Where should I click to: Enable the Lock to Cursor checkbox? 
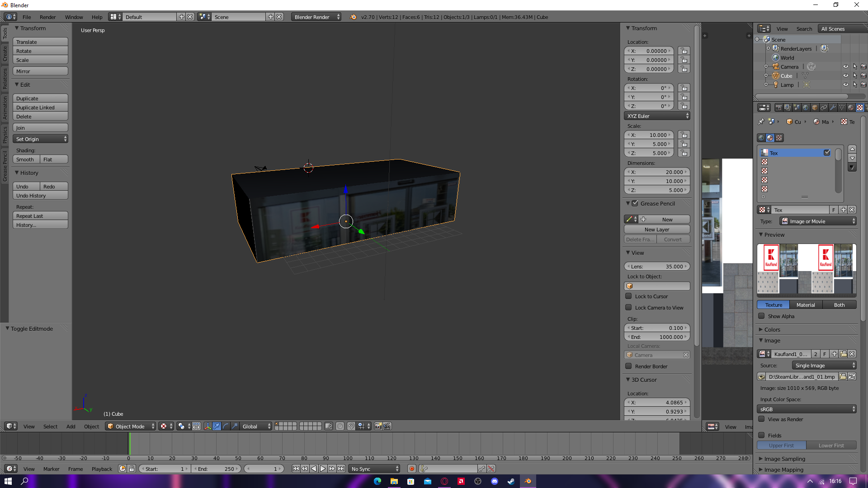click(628, 296)
